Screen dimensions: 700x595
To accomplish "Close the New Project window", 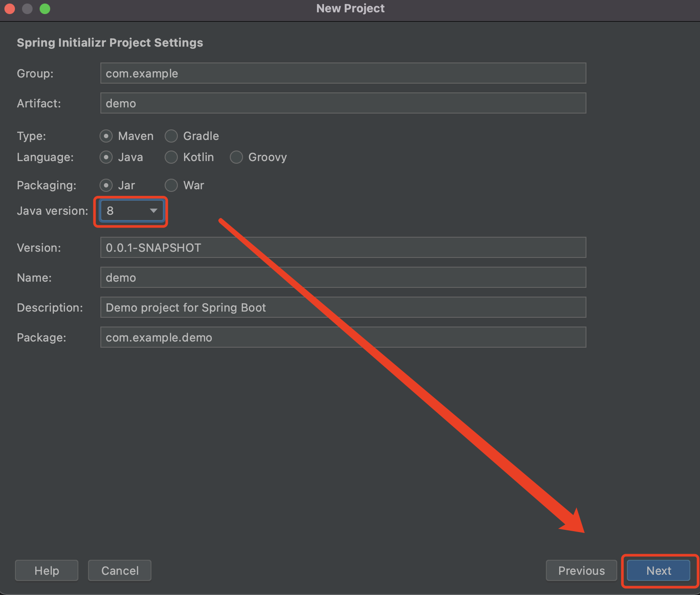I will pyautogui.click(x=10, y=9).
